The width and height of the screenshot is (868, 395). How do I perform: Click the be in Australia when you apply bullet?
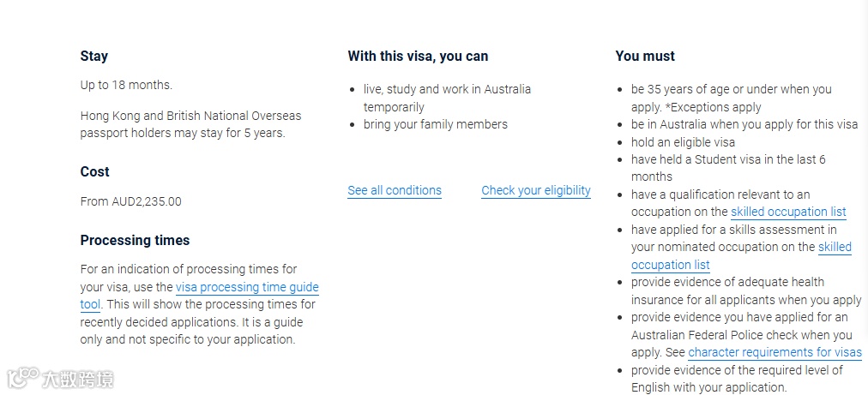coord(744,124)
